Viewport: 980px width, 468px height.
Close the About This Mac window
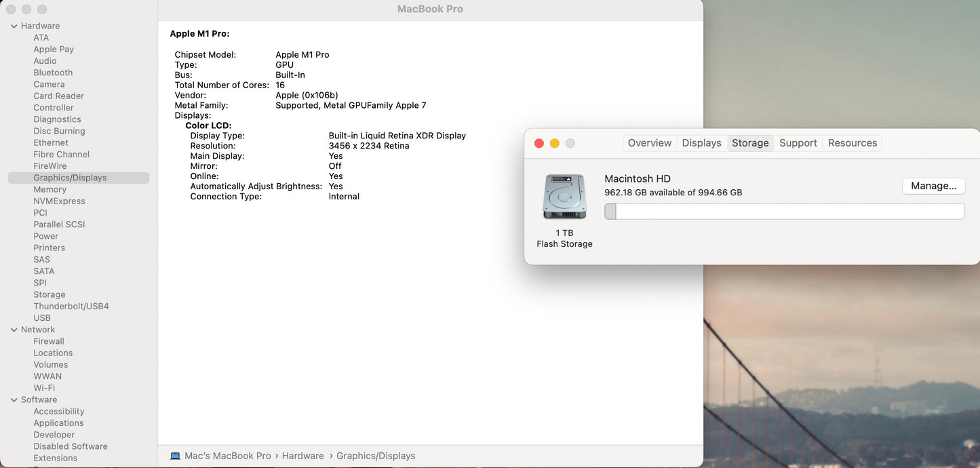coord(539,143)
